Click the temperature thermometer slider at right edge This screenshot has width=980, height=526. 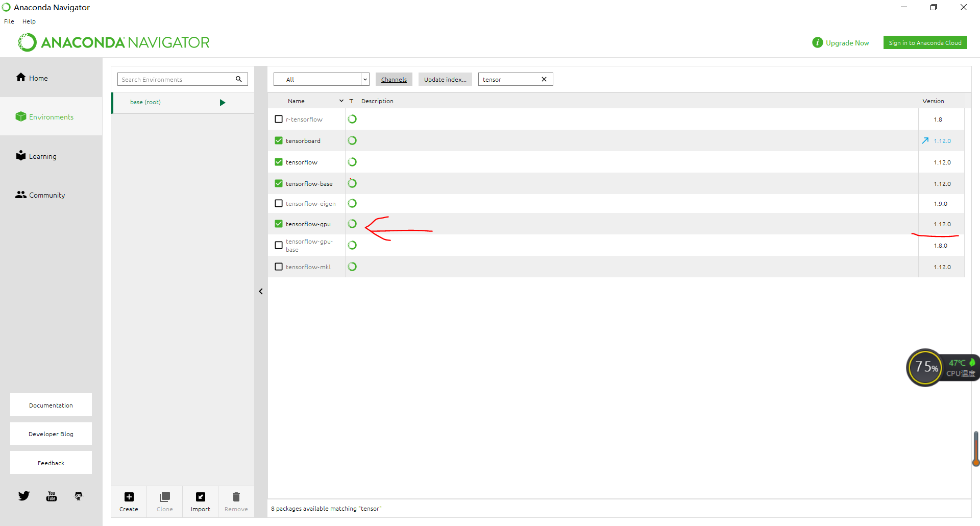pyautogui.click(x=976, y=449)
